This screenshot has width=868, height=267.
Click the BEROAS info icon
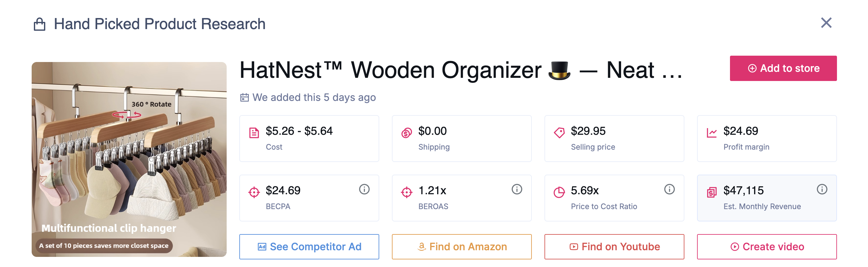517,189
